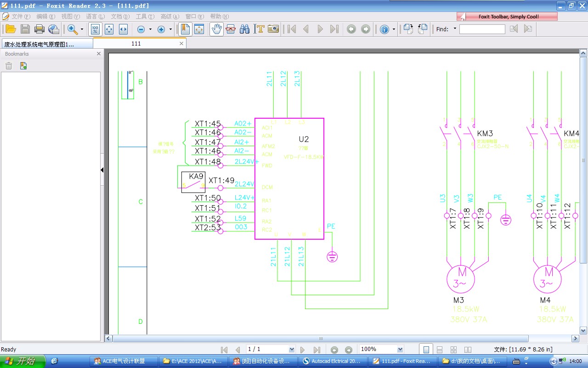
Task: Click the Windows 开始 Start button
Action: tap(23, 361)
